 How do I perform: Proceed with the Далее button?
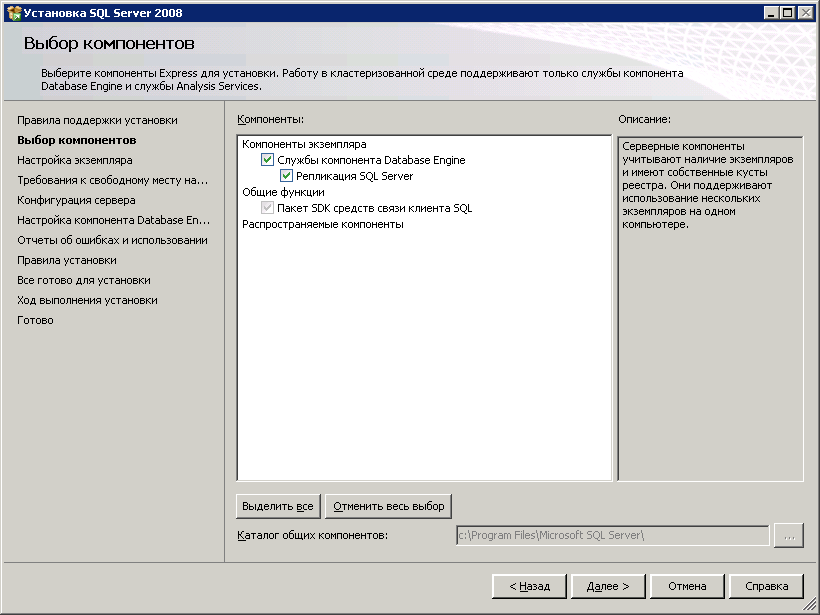click(x=608, y=586)
